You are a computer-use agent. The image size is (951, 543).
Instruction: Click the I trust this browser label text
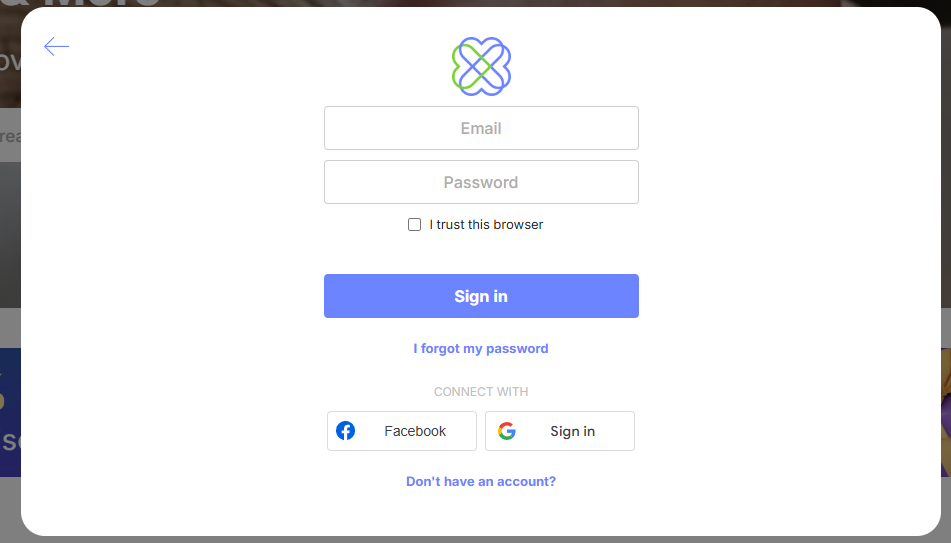tap(486, 224)
